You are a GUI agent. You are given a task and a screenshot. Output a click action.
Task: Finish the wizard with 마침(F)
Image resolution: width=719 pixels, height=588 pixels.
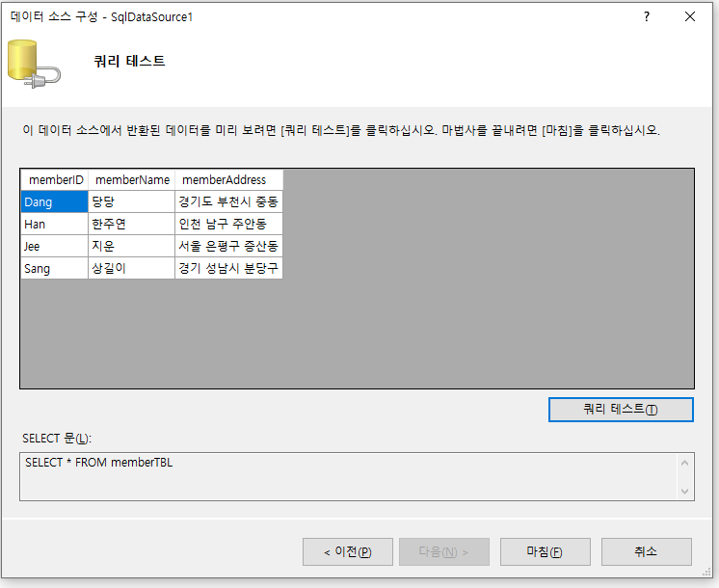click(546, 551)
